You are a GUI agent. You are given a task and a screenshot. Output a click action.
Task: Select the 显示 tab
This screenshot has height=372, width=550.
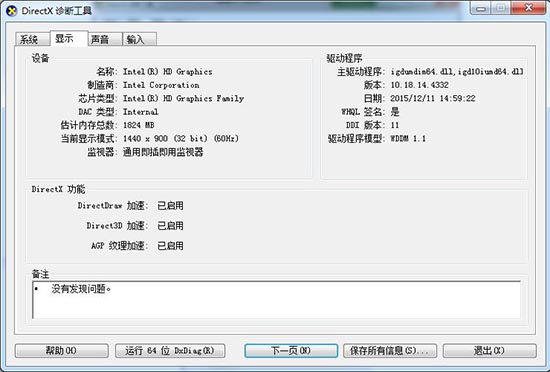pos(69,39)
